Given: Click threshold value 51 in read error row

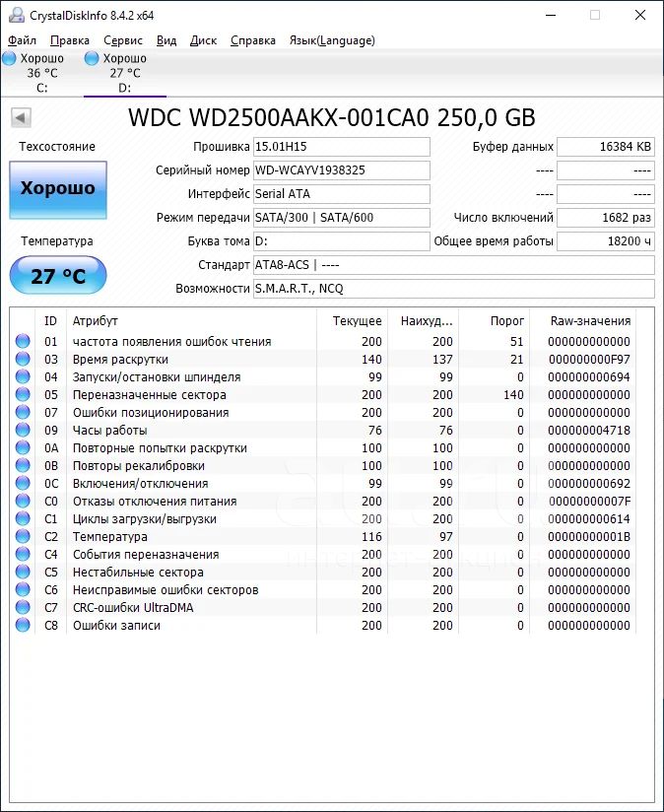Looking at the screenshot, I should 516,342.
